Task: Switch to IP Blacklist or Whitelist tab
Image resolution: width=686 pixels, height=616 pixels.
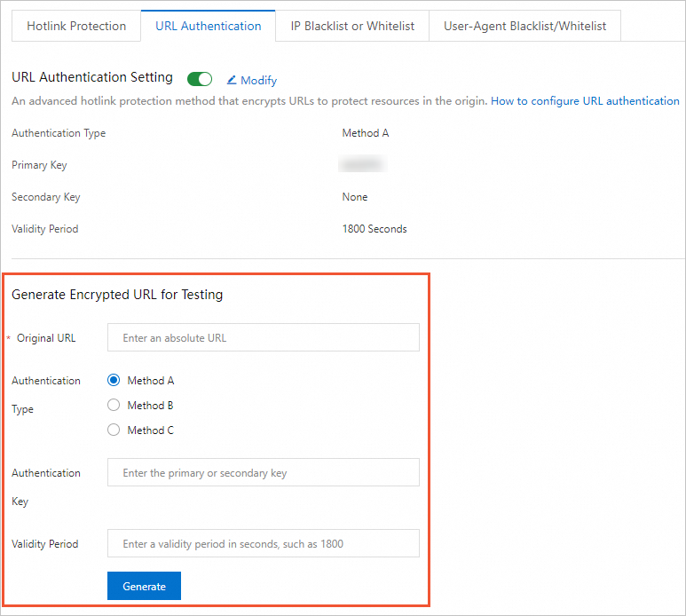Action: (352, 26)
